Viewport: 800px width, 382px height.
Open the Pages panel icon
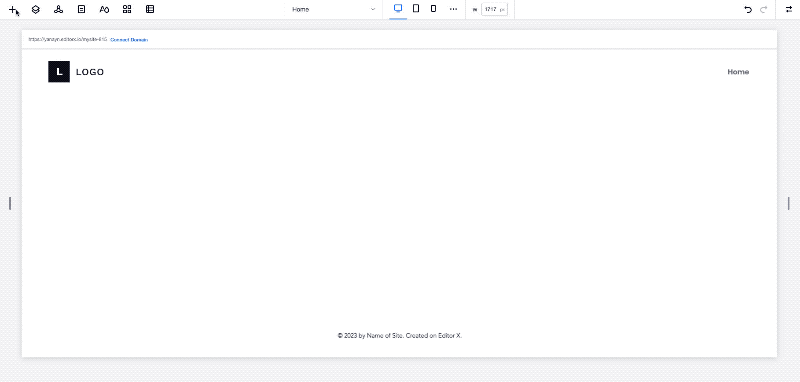[x=81, y=9]
